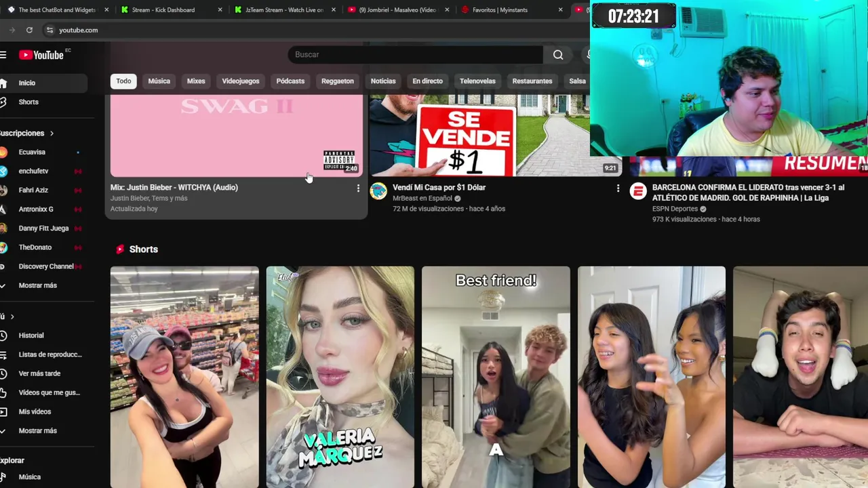Open Valeria Márquez short thumbnail
868x488 pixels.
(x=340, y=377)
